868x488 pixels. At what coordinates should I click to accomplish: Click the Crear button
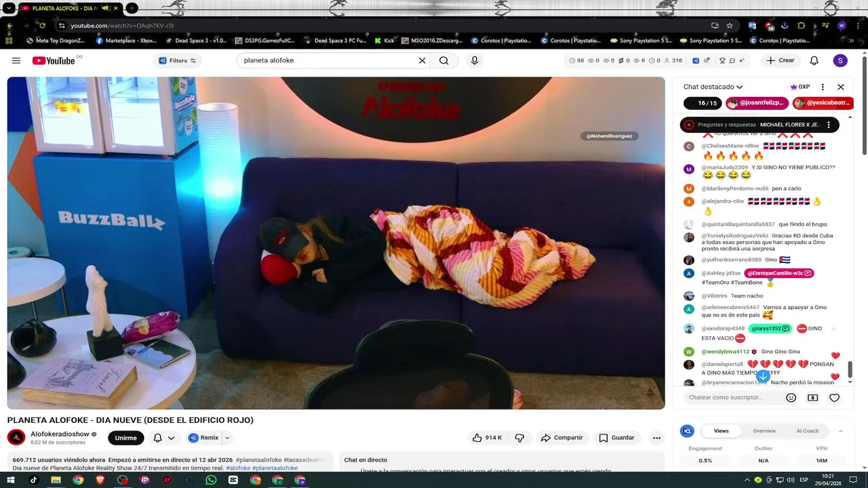click(x=781, y=60)
